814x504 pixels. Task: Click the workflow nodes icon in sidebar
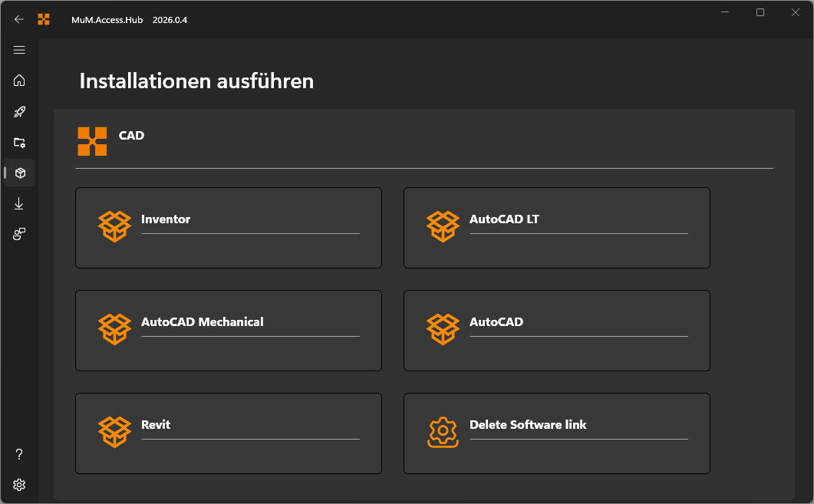[x=19, y=234]
